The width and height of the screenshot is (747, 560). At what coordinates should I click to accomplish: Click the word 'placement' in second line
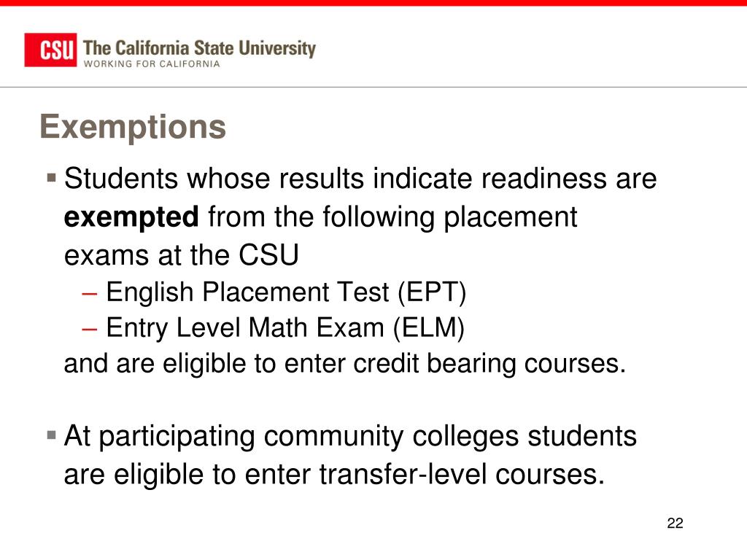click(510, 217)
